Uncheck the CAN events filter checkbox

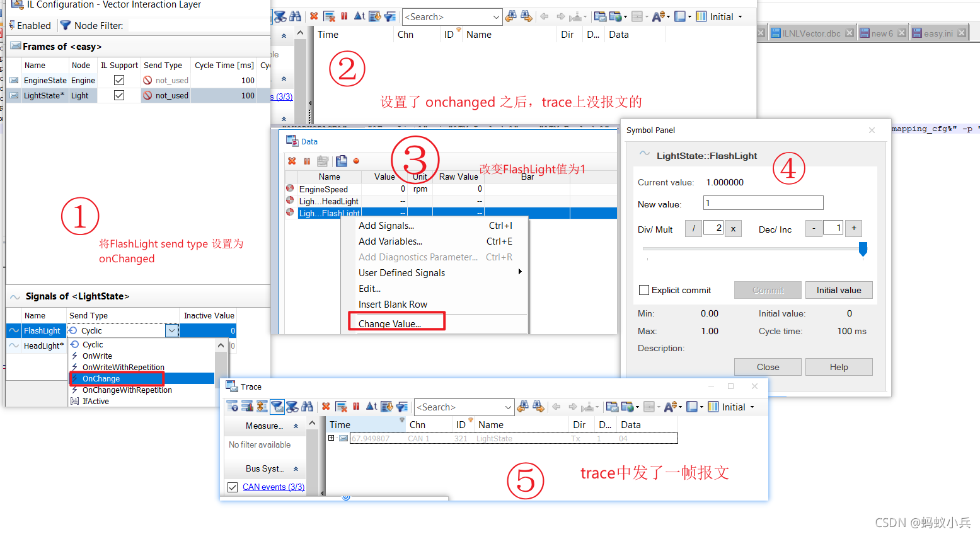point(233,487)
